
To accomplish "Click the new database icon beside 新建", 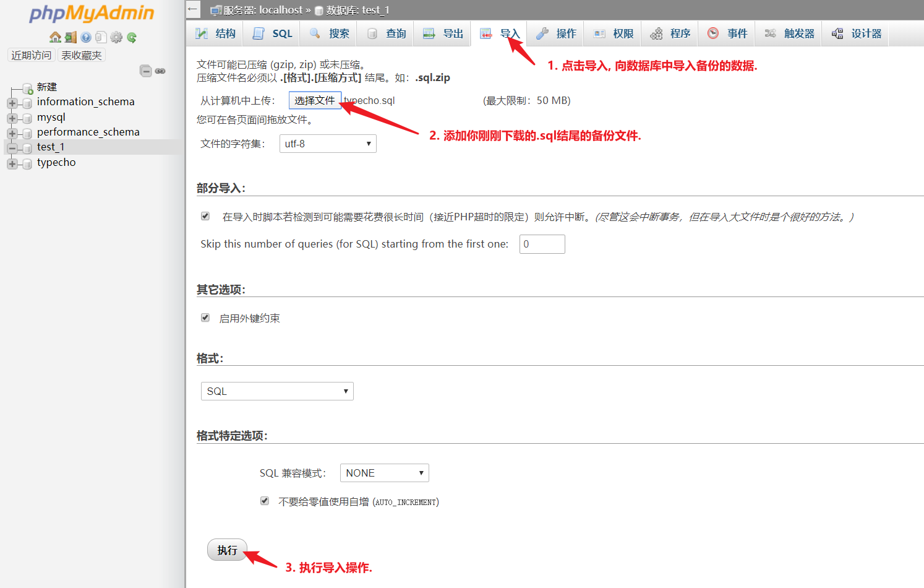I will tap(27, 89).
